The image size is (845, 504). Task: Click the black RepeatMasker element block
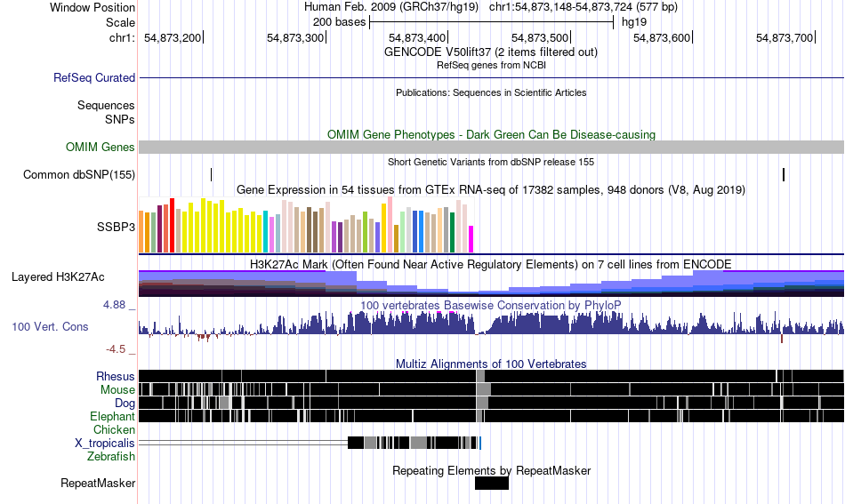click(x=492, y=483)
